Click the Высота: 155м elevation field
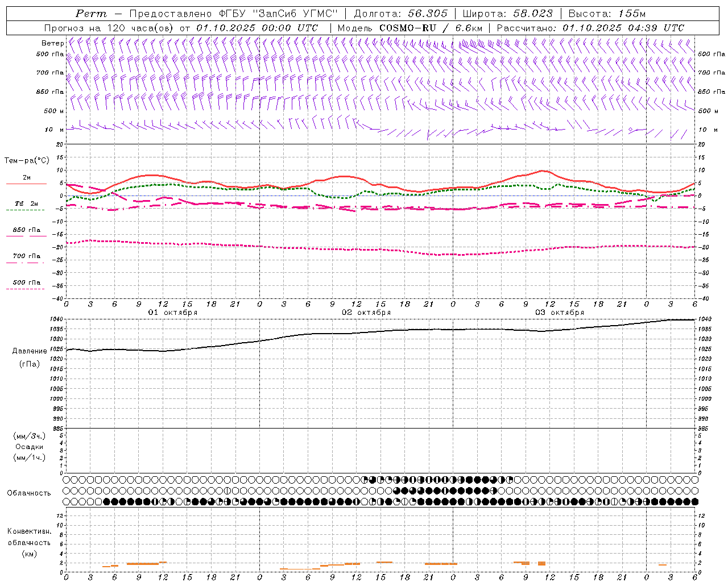728x582 pixels. (607, 14)
